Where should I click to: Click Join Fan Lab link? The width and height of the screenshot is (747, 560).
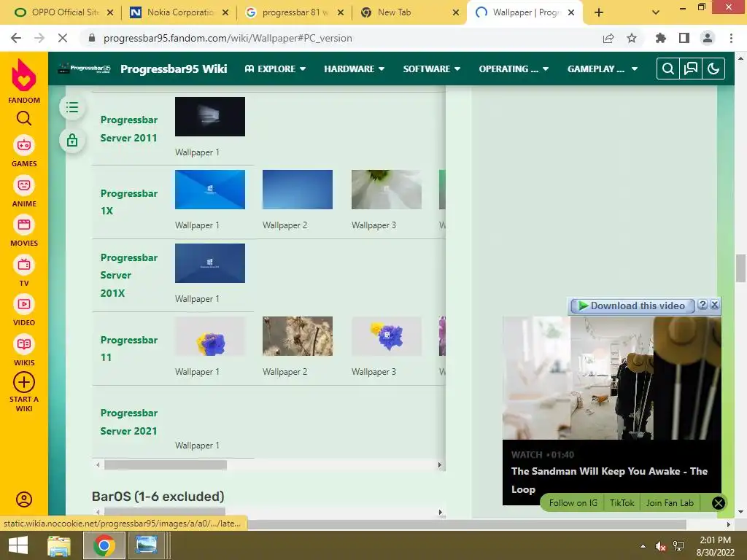[x=670, y=503]
